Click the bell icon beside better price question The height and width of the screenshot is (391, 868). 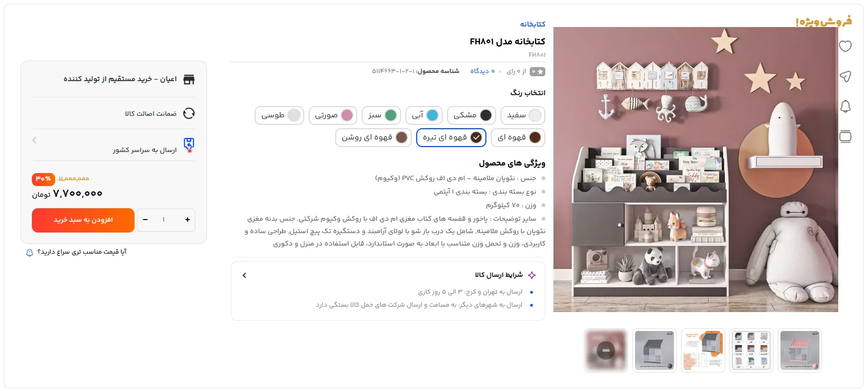click(30, 253)
